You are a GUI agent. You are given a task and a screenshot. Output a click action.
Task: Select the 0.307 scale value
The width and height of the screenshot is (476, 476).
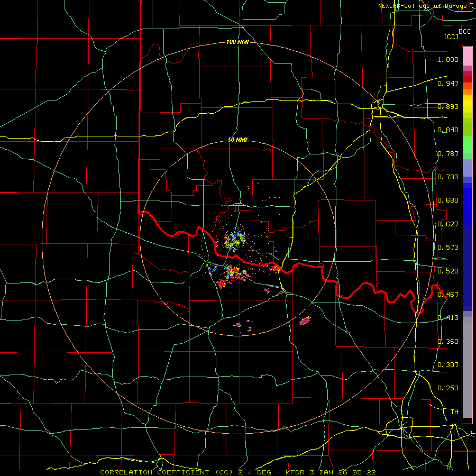click(x=448, y=364)
